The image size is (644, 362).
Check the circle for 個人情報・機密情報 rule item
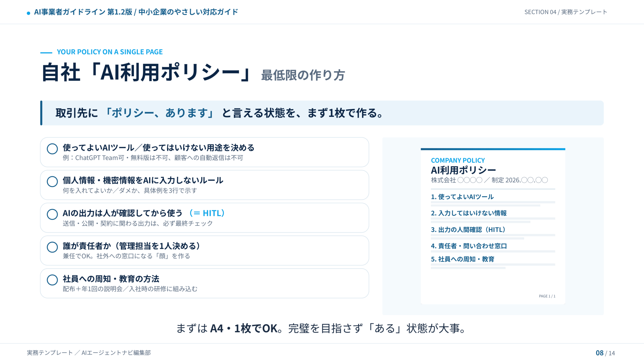click(52, 182)
